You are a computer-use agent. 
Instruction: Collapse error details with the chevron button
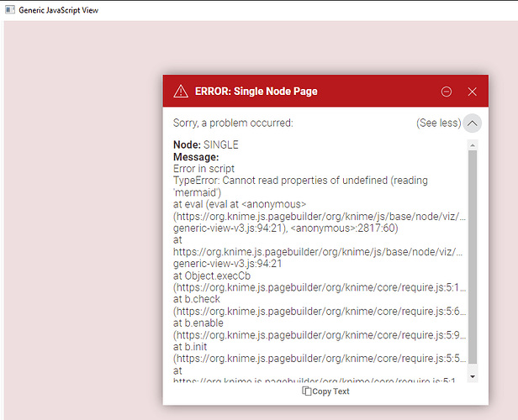(472, 123)
